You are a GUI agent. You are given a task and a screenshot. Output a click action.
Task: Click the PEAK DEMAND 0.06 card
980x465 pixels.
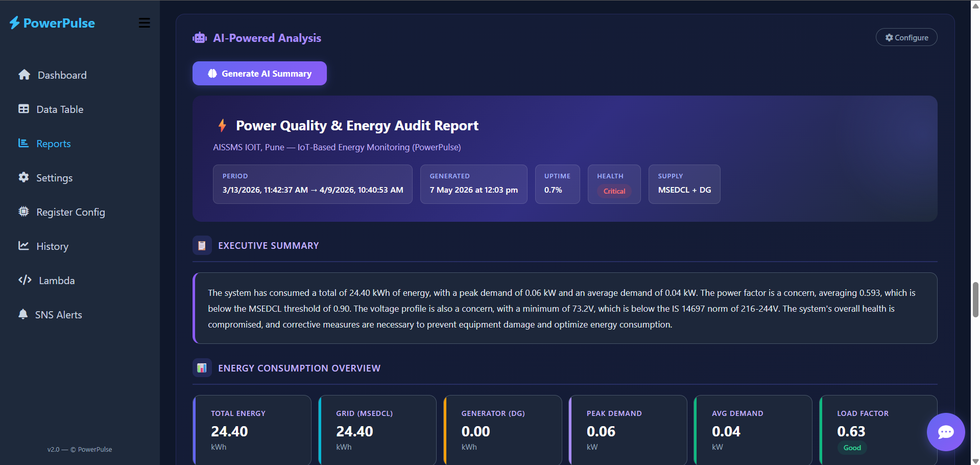coord(628,430)
